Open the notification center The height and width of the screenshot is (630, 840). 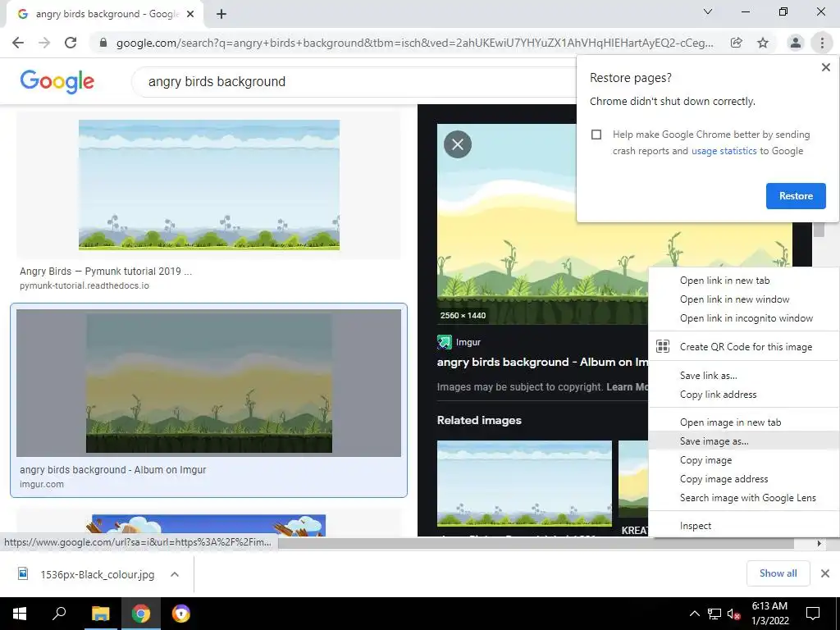point(813,614)
